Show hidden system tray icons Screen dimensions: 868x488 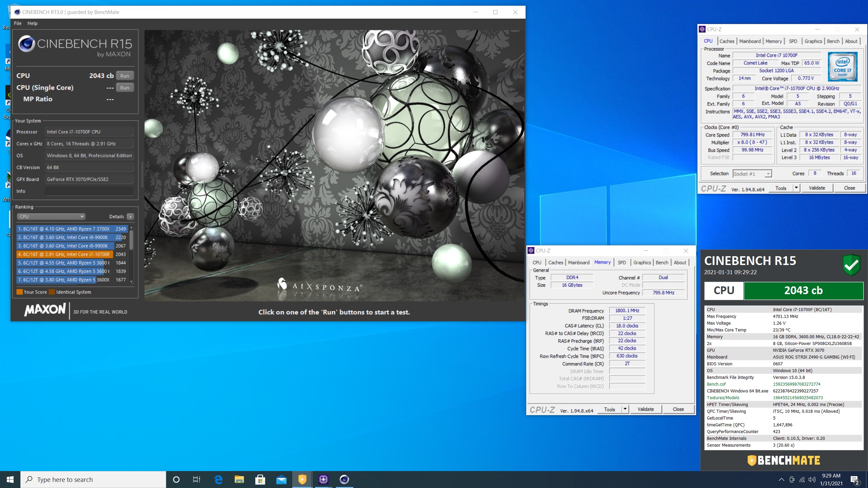pyautogui.click(x=781, y=480)
